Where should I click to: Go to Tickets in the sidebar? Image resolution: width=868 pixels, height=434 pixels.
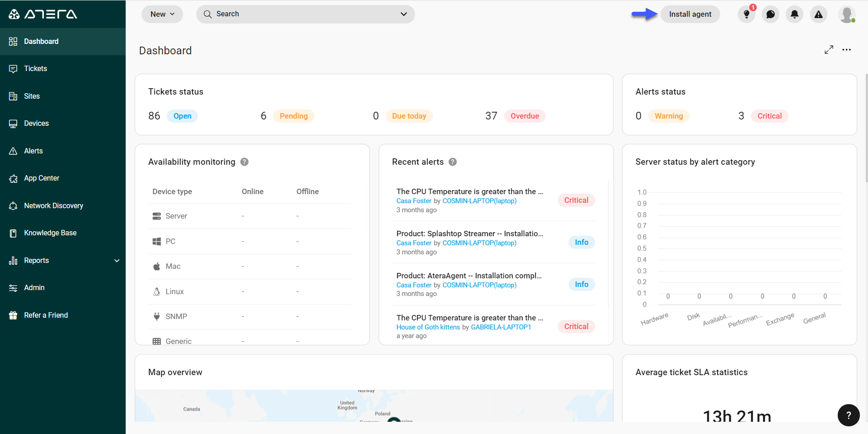tap(35, 69)
